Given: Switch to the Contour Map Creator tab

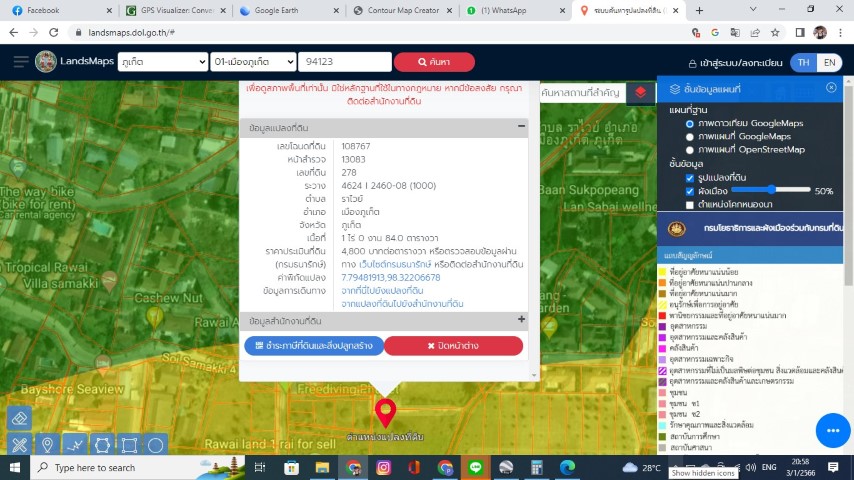Looking at the screenshot, I should click(x=402, y=10).
